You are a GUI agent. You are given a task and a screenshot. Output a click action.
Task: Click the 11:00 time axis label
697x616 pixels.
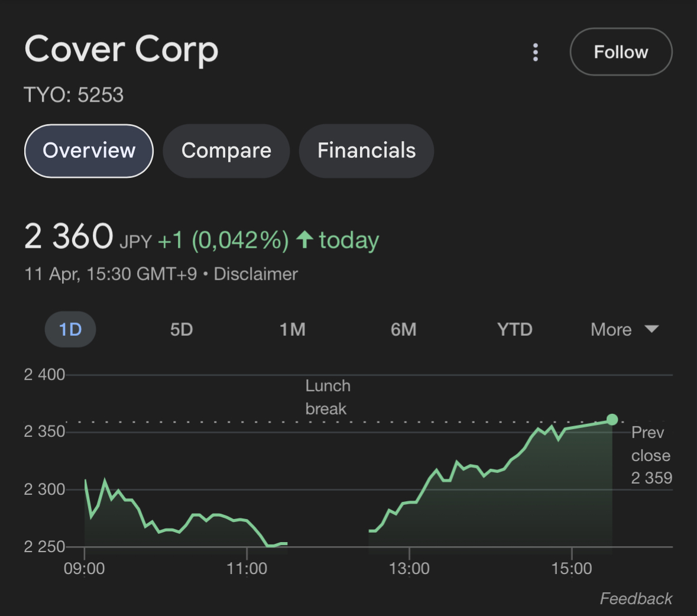coord(247,569)
